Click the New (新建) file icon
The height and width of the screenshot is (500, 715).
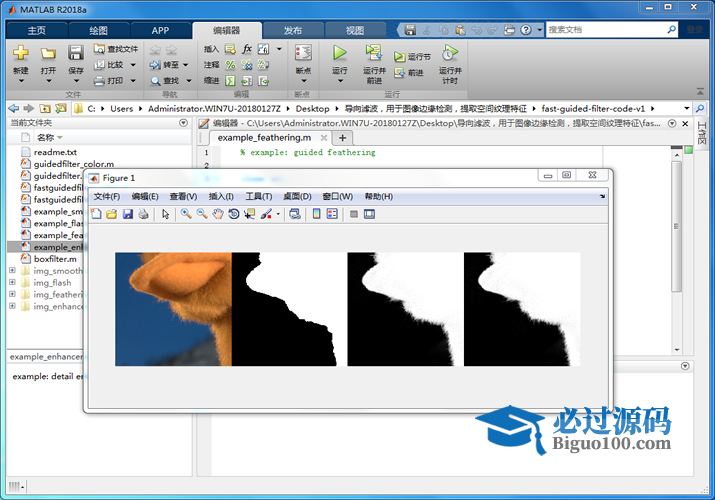pos(21,53)
